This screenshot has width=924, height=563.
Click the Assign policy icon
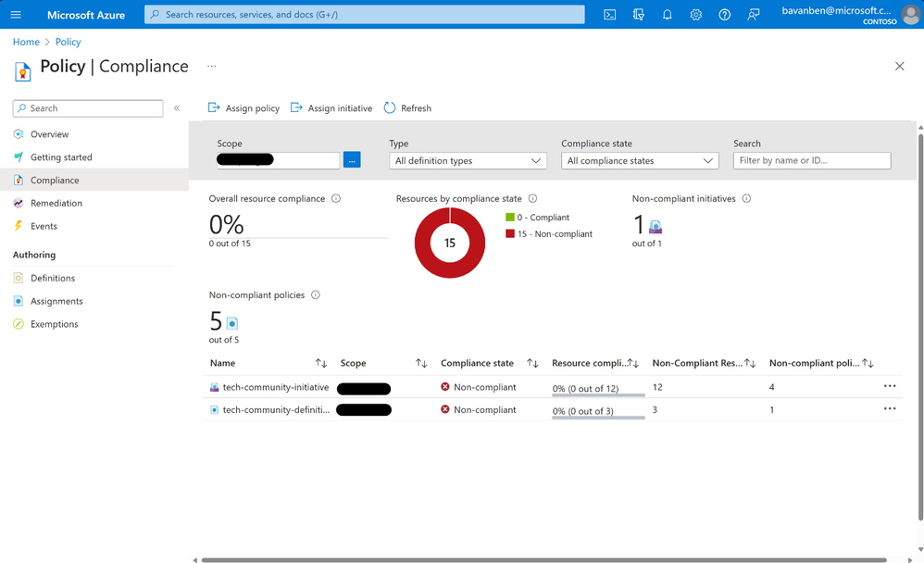[x=214, y=107]
